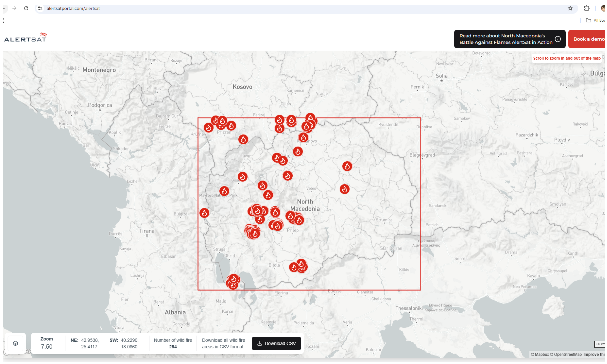
Task: Select the fire marker northeast of Veles
Action: [344, 189]
